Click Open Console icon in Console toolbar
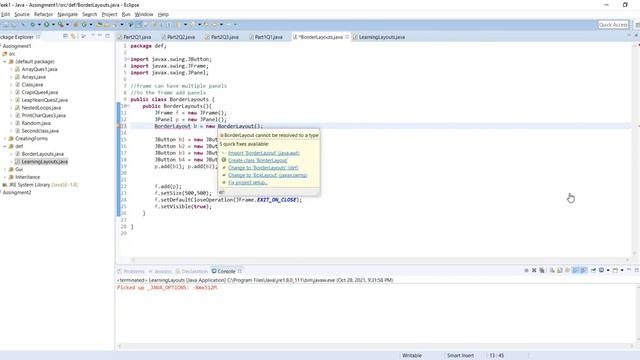640x360 pixels. 616,271
